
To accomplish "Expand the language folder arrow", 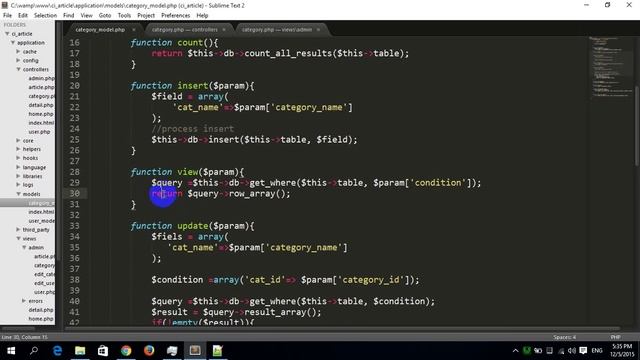I will [x=18, y=167].
